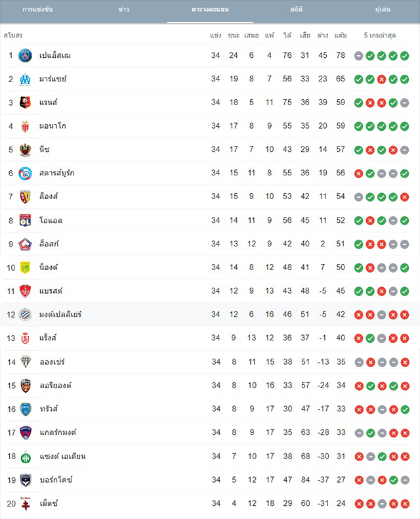The image size is (420, 519).
Task: Click PSG's most recent win indicator
Action: point(404,56)
